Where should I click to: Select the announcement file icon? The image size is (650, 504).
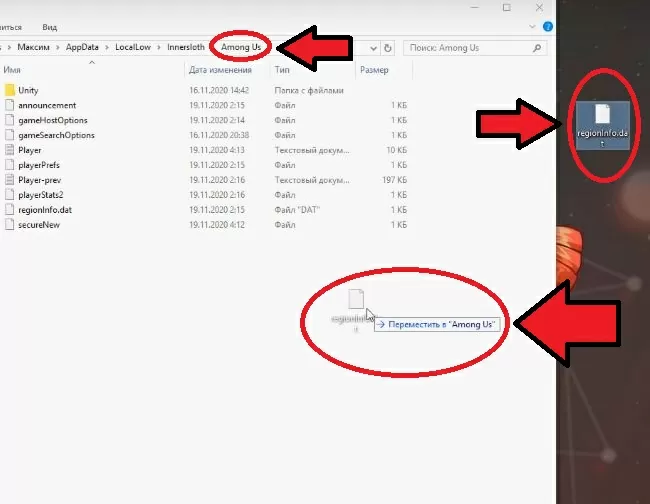10,105
